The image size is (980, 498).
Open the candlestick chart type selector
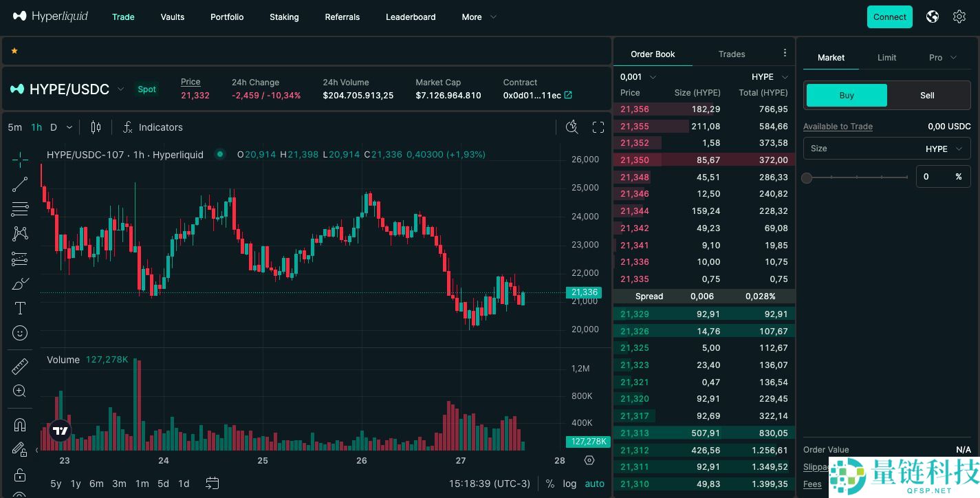[x=96, y=127]
